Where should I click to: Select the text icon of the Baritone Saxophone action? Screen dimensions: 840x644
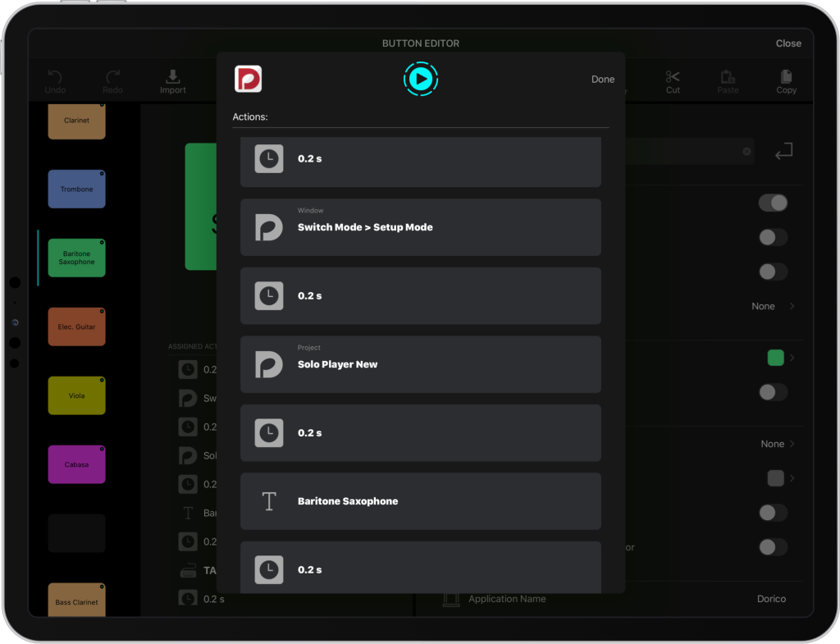pyautogui.click(x=269, y=501)
